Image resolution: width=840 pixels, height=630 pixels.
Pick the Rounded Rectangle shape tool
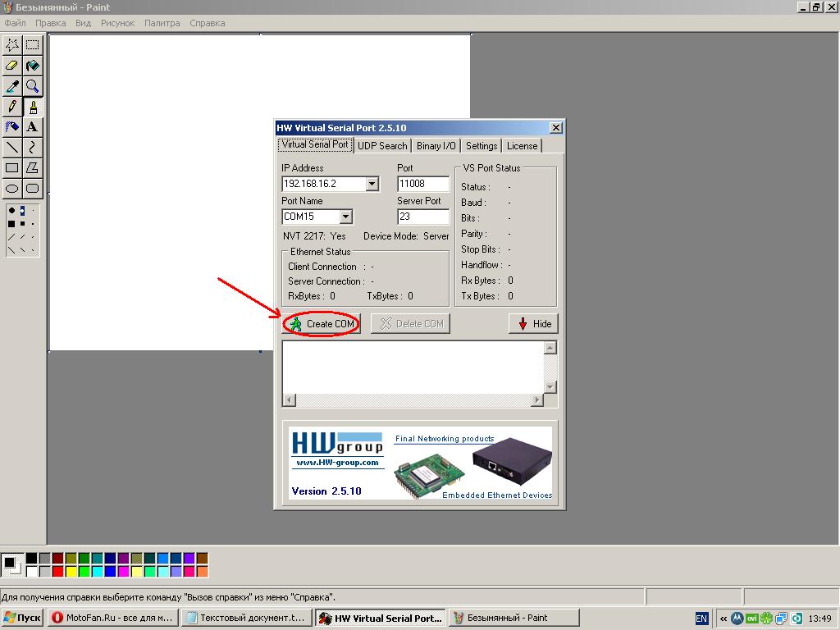pos(33,188)
